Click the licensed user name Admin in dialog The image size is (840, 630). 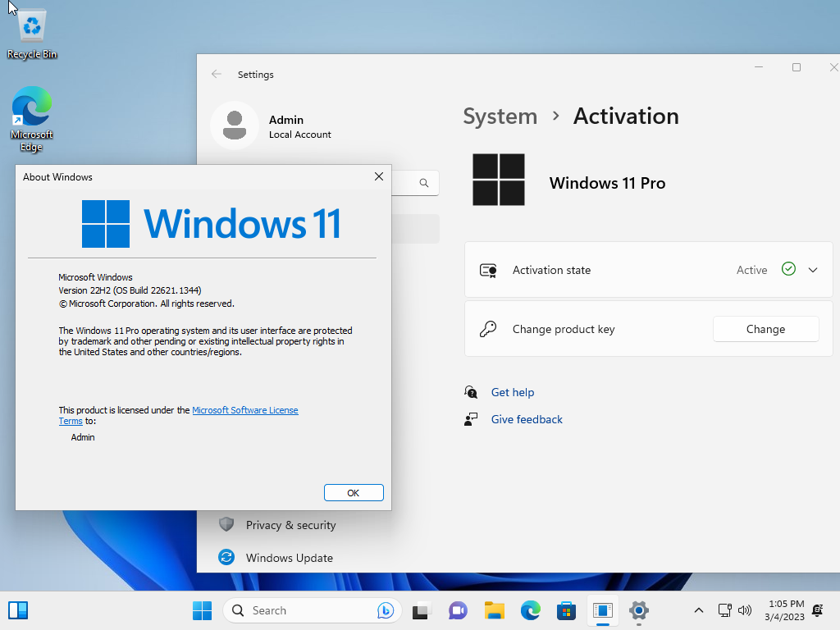click(x=83, y=437)
